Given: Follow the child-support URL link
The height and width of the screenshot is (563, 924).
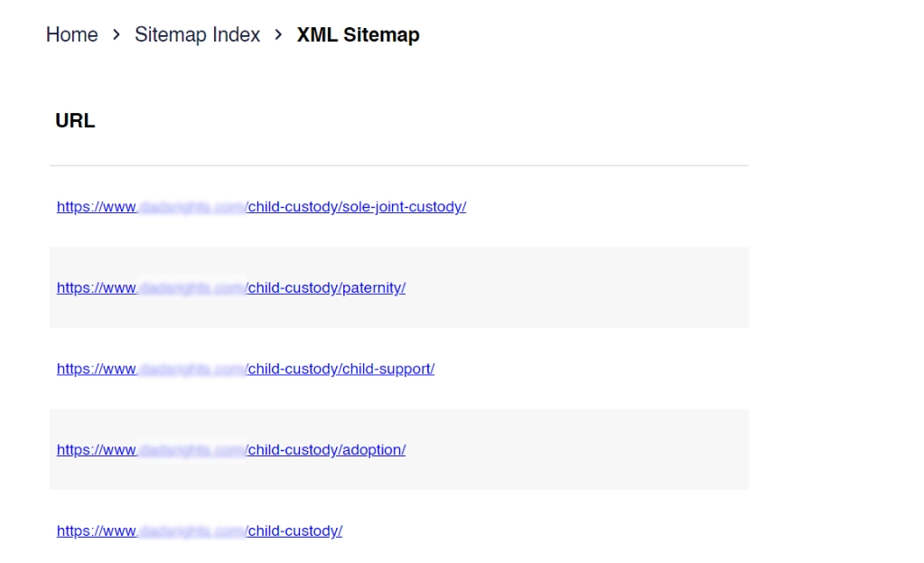Looking at the screenshot, I should (341, 370).
